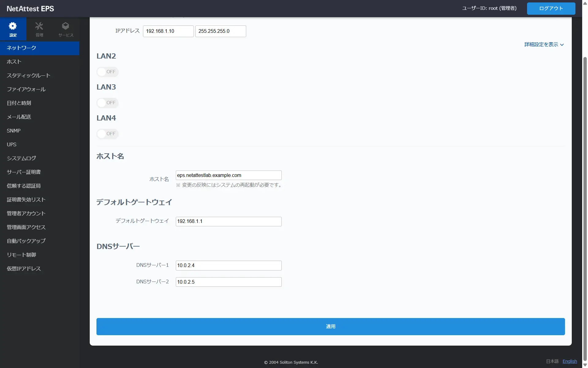This screenshot has height=368, width=588.
Task: Go to 自動バックアップ menu entry
Action: [26, 241]
